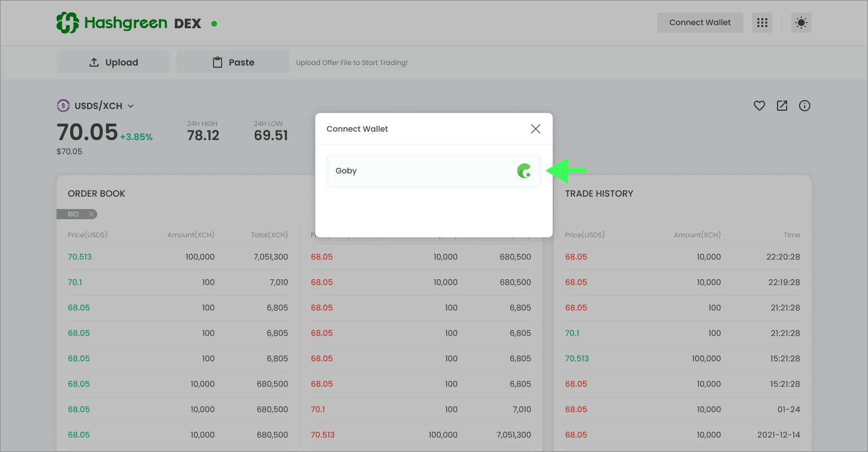Viewport: 868px width, 452px height.
Task: Click bid price 70.513 in order book
Action: (80, 257)
